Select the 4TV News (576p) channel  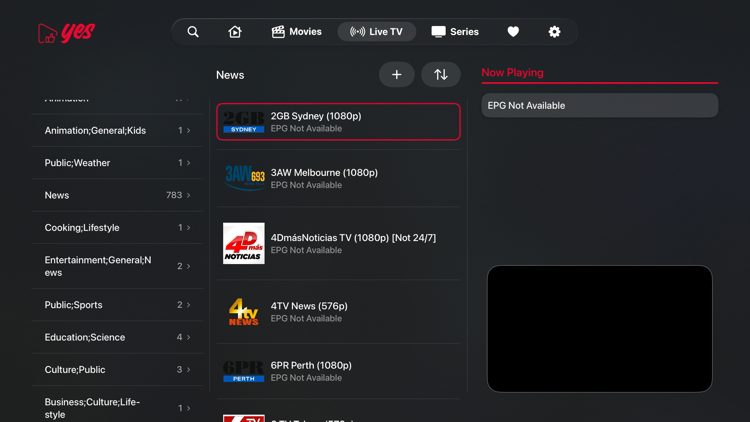[x=338, y=311]
